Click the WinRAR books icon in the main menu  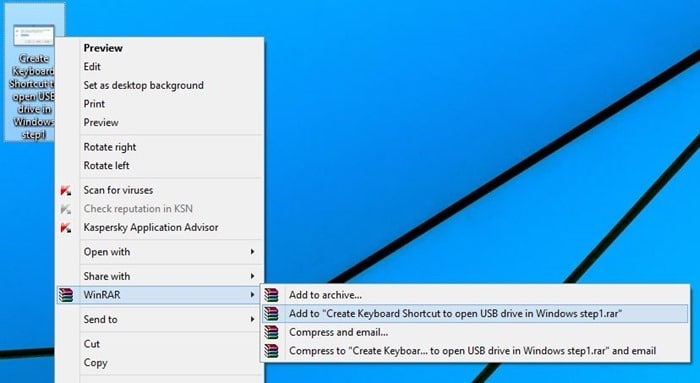pyautogui.click(x=66, y=295)
